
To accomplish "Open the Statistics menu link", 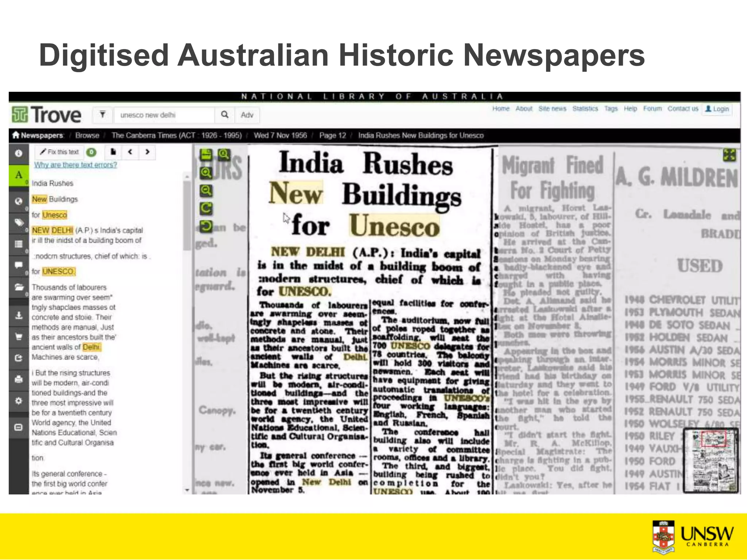I will tap(585, 109).
